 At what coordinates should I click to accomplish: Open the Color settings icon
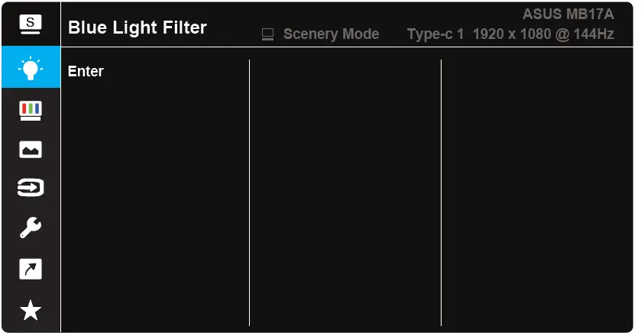click(x=31, y=110)
